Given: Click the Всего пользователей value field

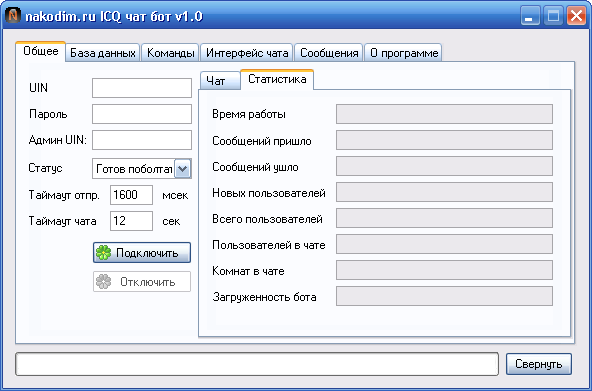Looking at the screenshot, I should [x=444, y=218].
